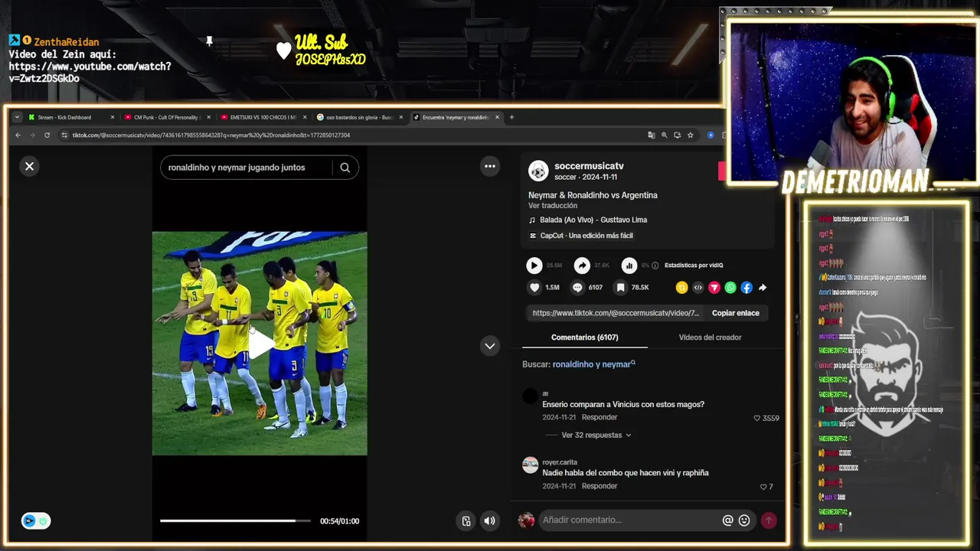980x551 pixels.
Task: Switch to 'Videos del creador' tab
Action: pyautogui.click(x=710, y=337)
